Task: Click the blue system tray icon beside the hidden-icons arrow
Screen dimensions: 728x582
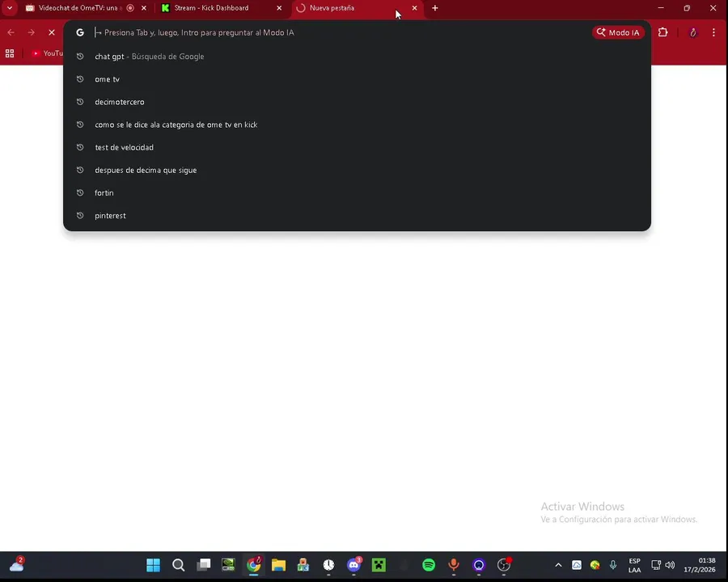Action: 577,565
